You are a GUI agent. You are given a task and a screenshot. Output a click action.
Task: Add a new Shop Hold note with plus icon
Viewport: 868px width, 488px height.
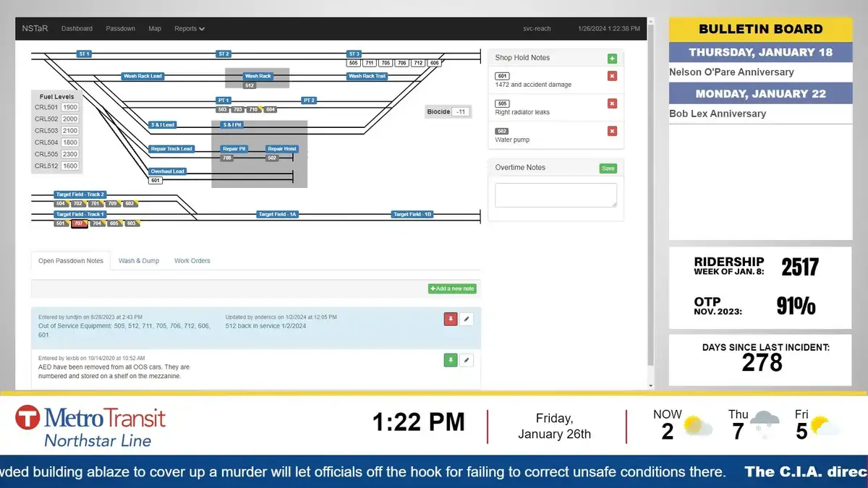(612, 59)
